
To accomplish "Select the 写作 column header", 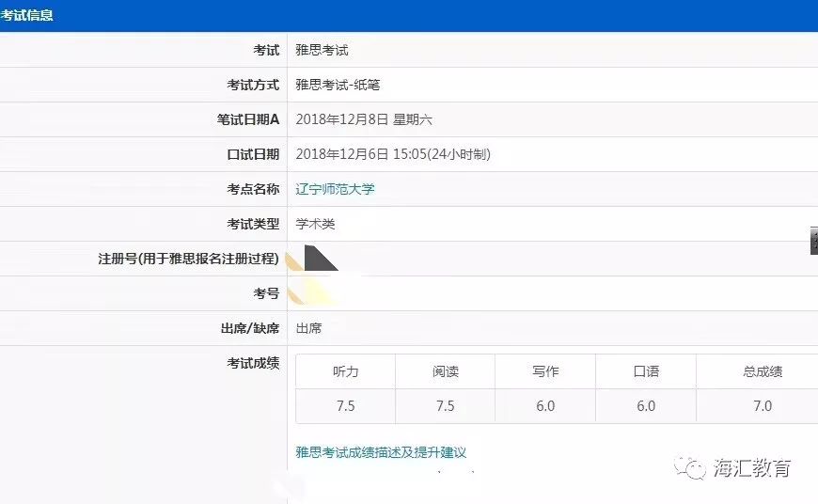I will click(x=545, y=371).
